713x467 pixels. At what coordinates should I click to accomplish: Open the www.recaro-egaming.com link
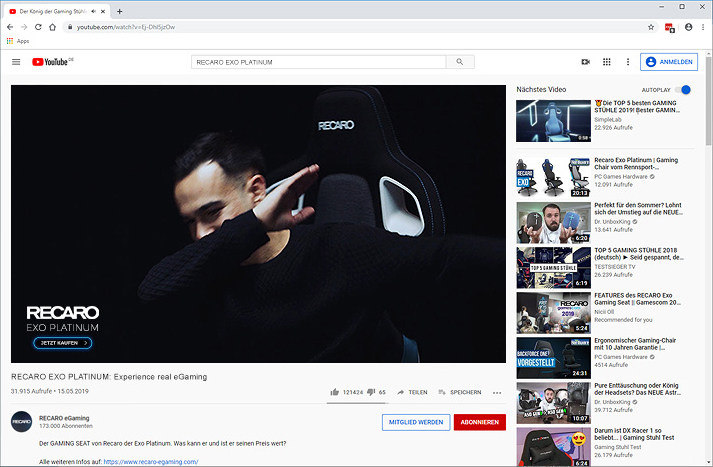point(150,461)
